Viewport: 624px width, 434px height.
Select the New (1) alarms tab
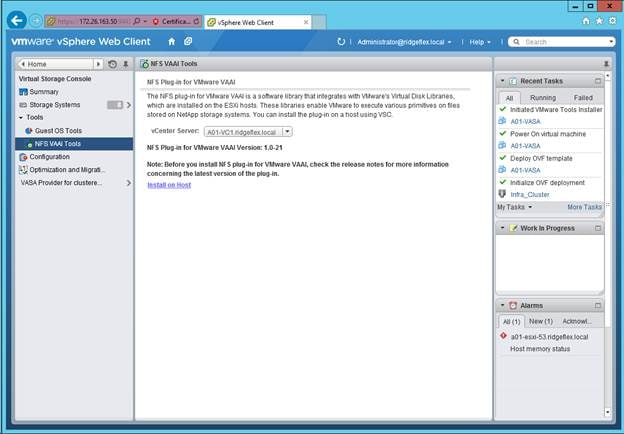click(x=541, y=321)
